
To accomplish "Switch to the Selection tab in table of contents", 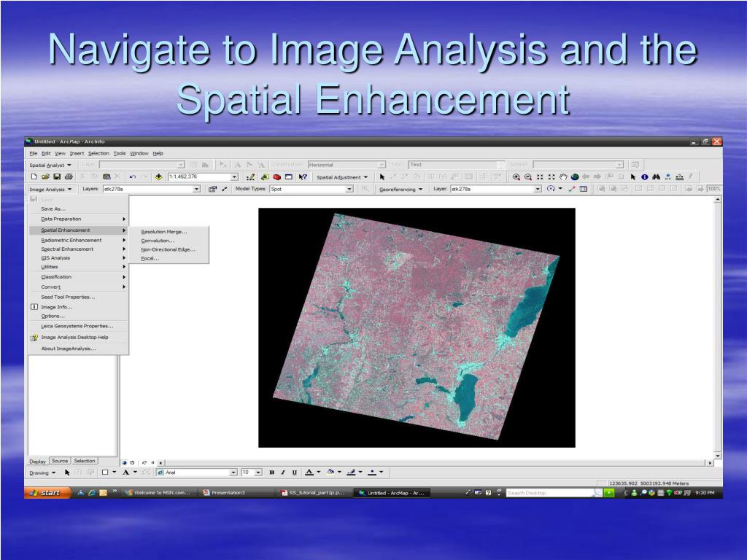I will [x=85, y=461].
